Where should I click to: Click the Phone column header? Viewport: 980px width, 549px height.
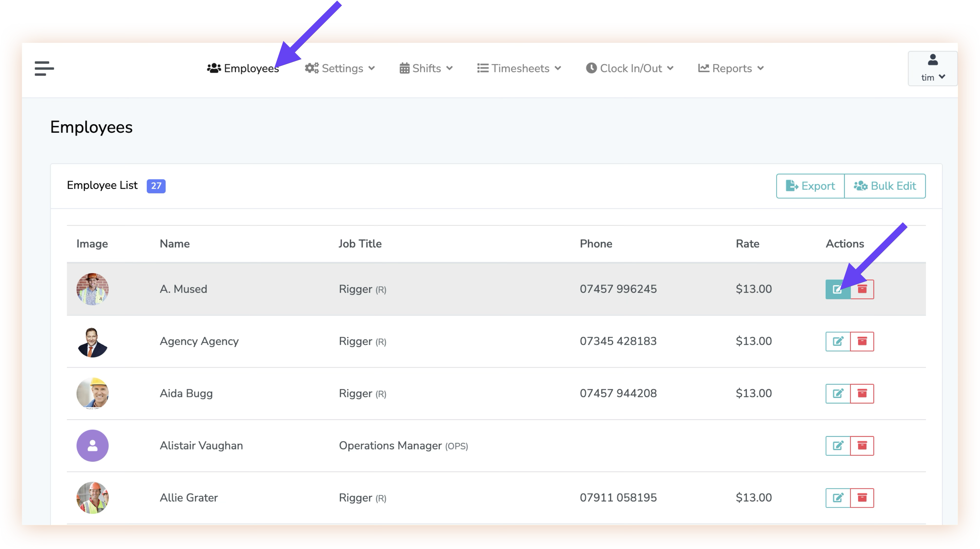coord(596,244)
